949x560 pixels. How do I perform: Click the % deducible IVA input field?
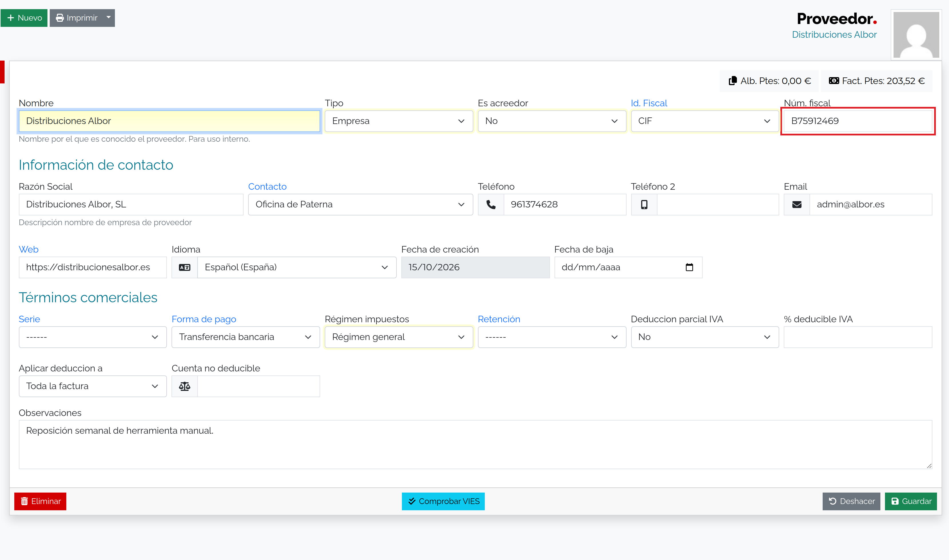pyautogui.click(x=858, y=337)
